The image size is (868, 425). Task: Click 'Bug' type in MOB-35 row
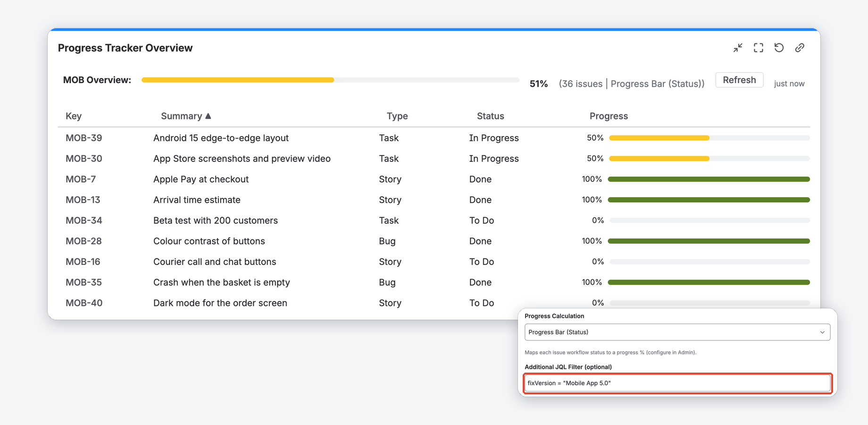[387, 282]
